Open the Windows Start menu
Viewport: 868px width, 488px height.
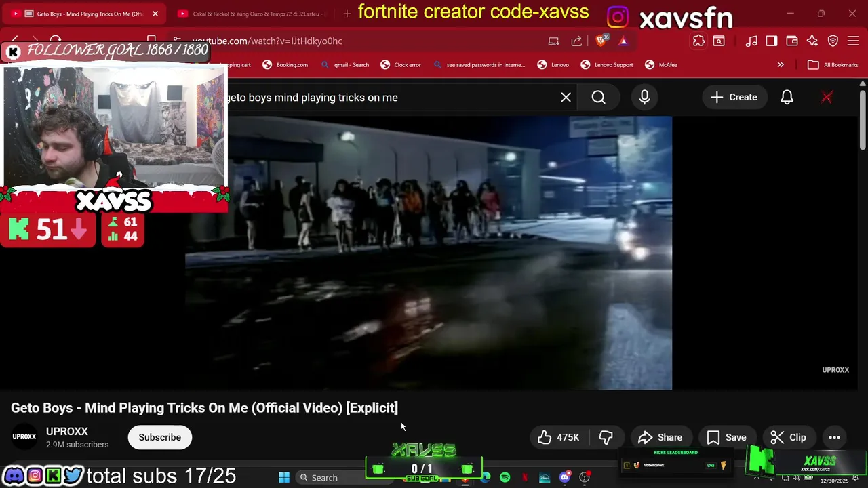pos(284,478)
